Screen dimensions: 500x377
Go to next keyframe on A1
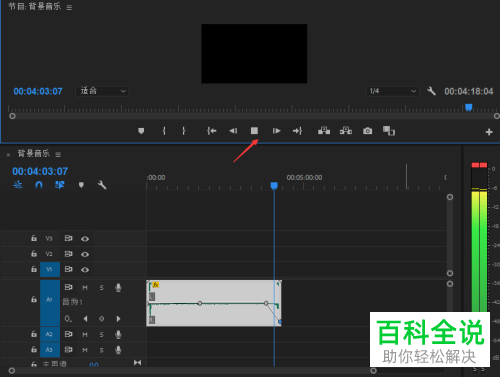pos(118,319)
